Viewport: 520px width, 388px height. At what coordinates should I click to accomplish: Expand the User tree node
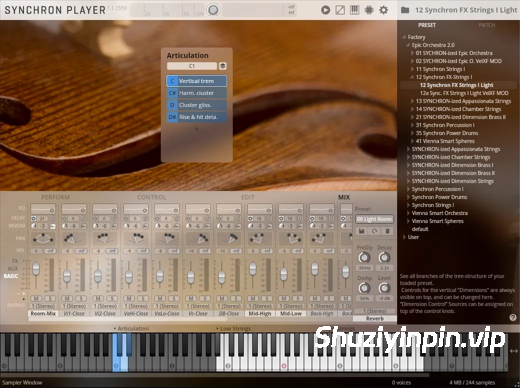coord(404,237)
